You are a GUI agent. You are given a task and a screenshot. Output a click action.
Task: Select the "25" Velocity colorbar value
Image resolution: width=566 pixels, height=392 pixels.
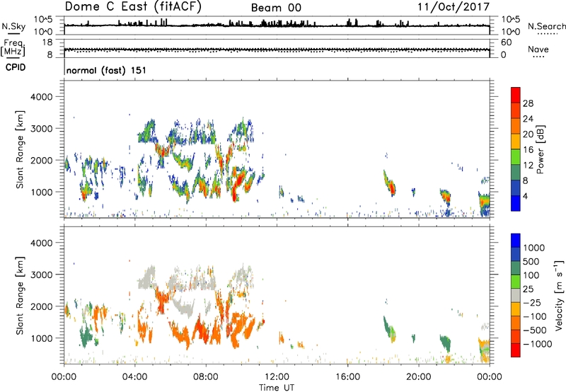[x=528, y=289]
